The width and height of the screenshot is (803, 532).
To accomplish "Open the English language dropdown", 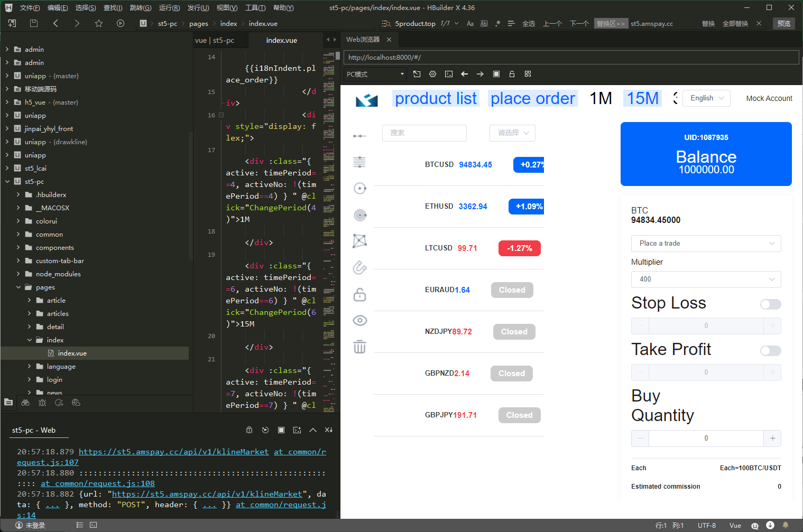I will pos(706,98).
